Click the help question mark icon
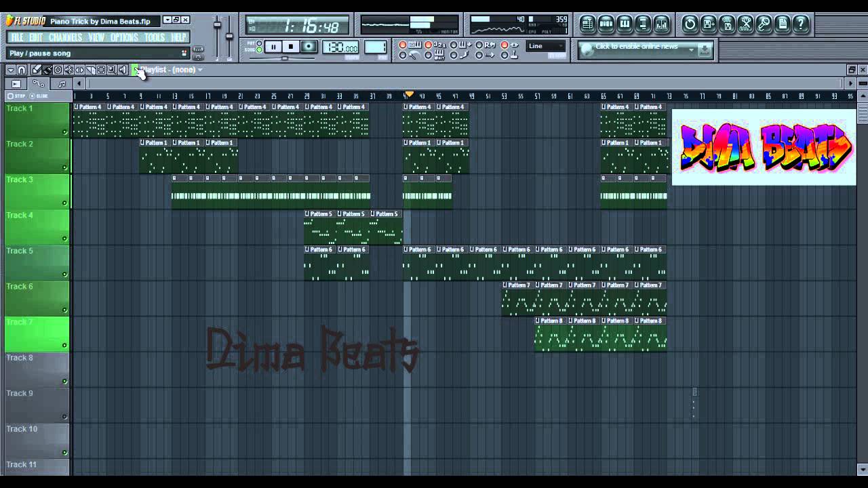868x488 pixels. click(x=800, y=24)
